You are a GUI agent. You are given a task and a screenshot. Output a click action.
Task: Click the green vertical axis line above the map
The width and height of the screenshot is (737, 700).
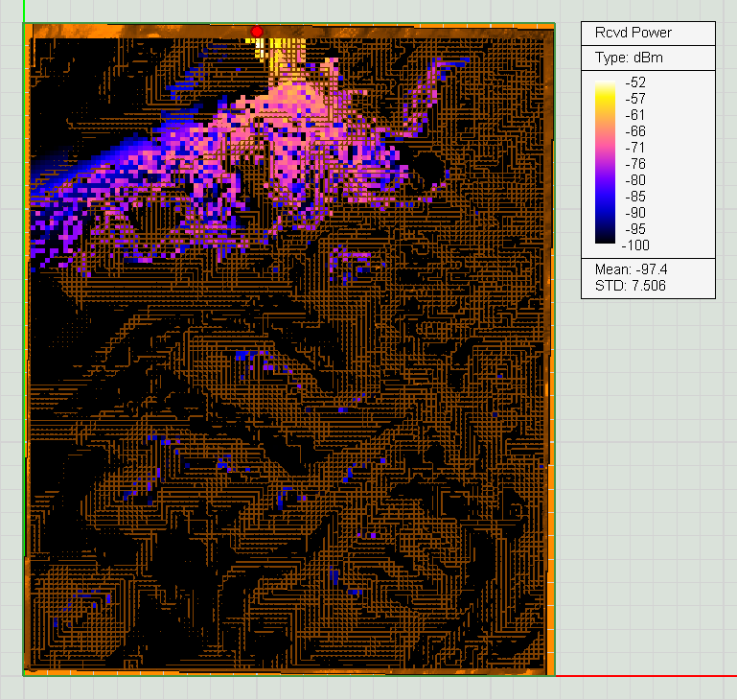click(24, 12)
